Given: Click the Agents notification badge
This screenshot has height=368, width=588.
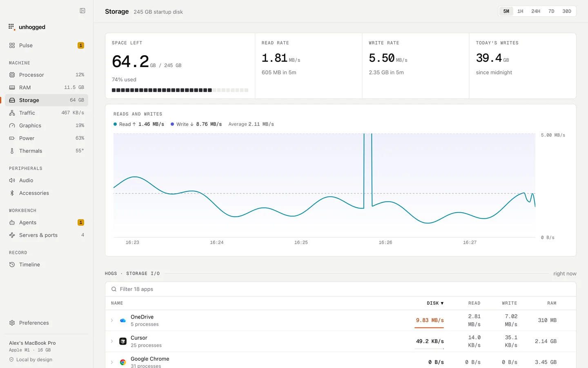Looking at the screenshot, I should pos(81,222).
